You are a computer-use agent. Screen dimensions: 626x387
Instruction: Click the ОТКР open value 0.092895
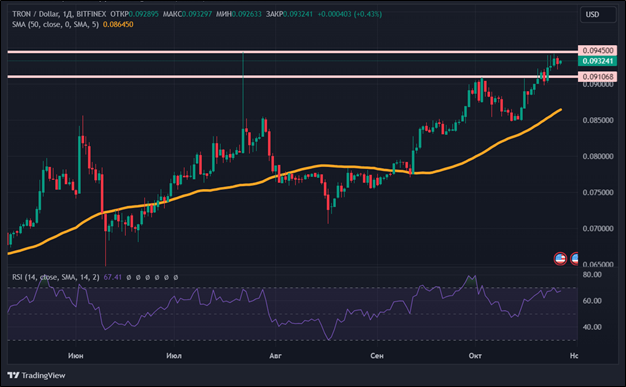point(143,14)
